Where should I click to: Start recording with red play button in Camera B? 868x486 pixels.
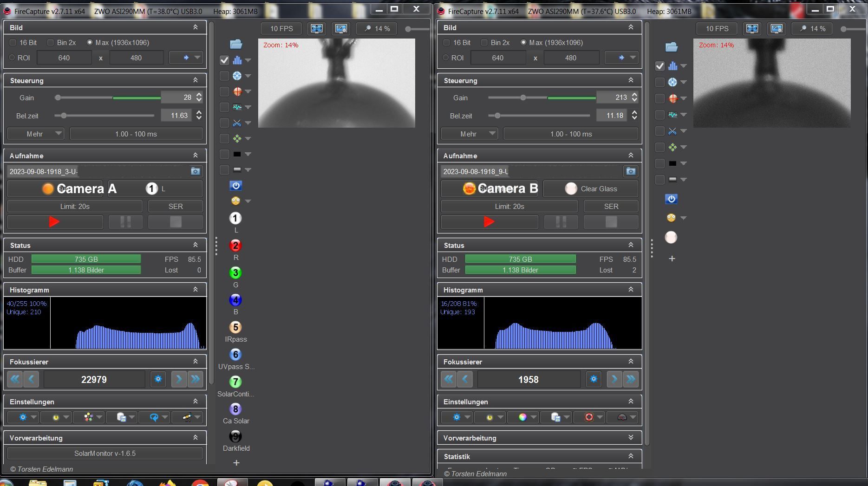tap(489, 222)
